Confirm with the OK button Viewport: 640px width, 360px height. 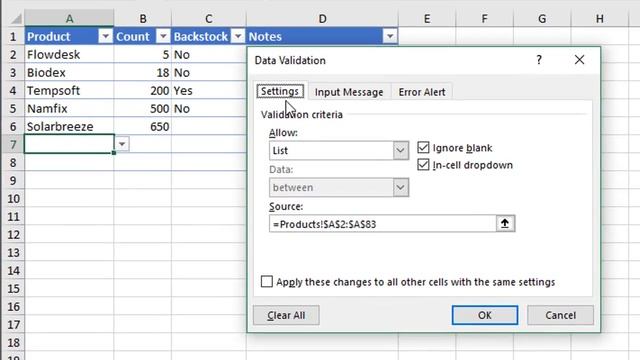(x=485, y=315)
